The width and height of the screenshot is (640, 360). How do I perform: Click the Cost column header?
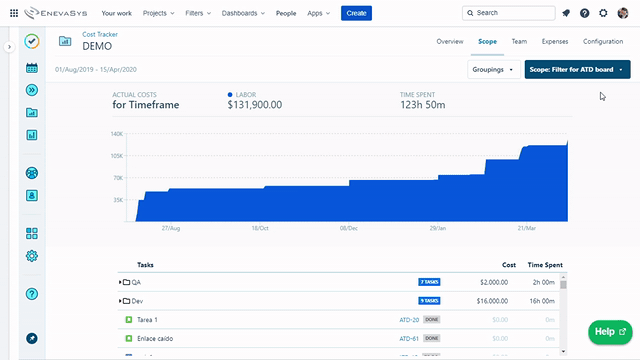pyautogui.click(x=509, y=265)
